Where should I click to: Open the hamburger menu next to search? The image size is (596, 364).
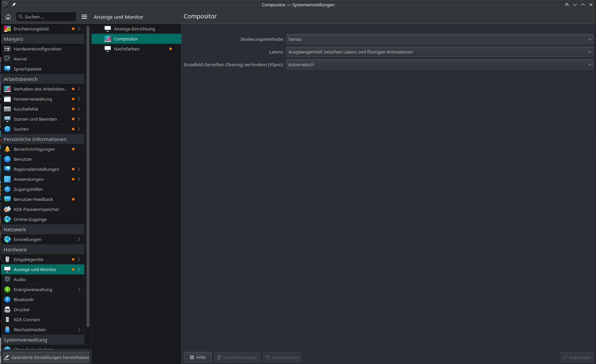(x=84, y=17)
